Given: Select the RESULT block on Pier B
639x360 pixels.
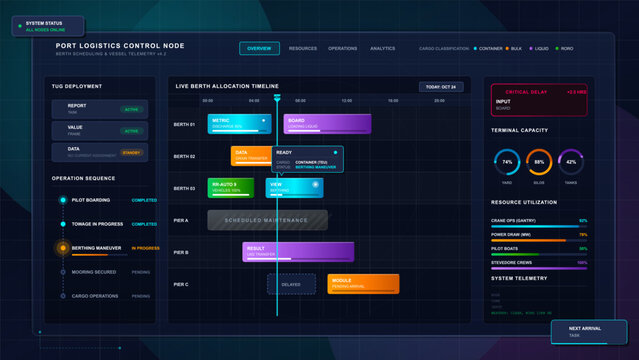Looking at the screenshot, I should pyautogui.click(x=298, y=252).
